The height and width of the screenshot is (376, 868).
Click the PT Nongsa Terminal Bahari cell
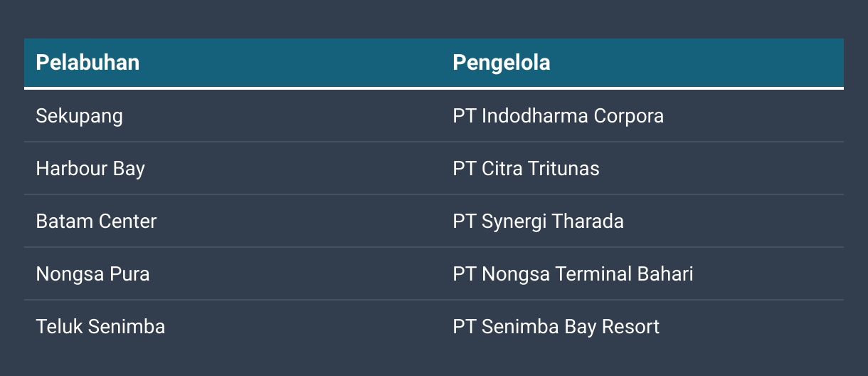573,274
